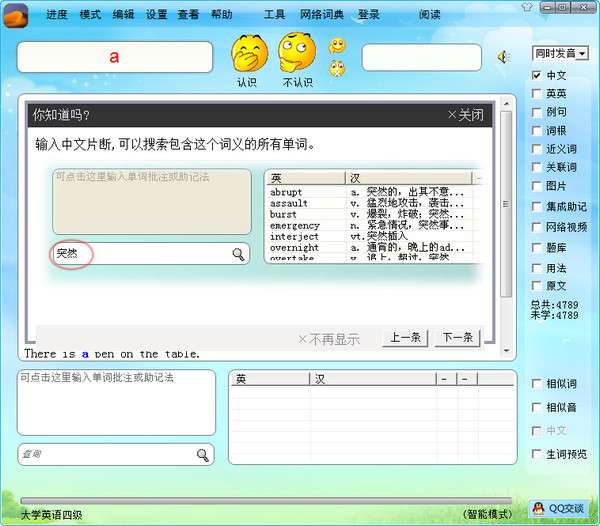Viewport: 600px width, 526px height.
Task: Click the scroll-up arrow of the tip panel
Action: tap(506, 104)
